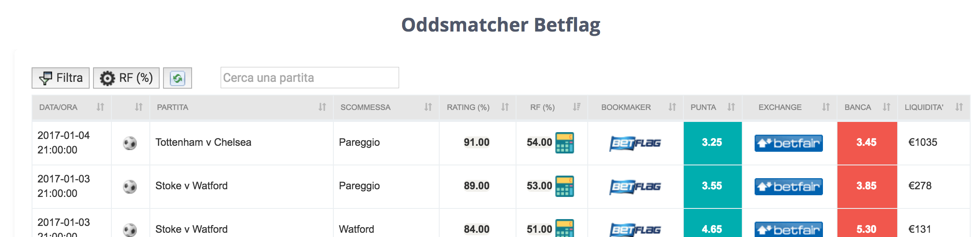Click the Betfair logo in the Stoke Pareggio row
The height and width of the screenshot is (237, 980).
click(789, 187)
